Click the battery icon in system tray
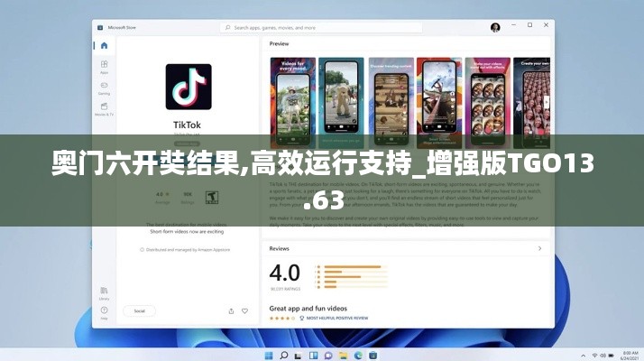 (612, 356)
